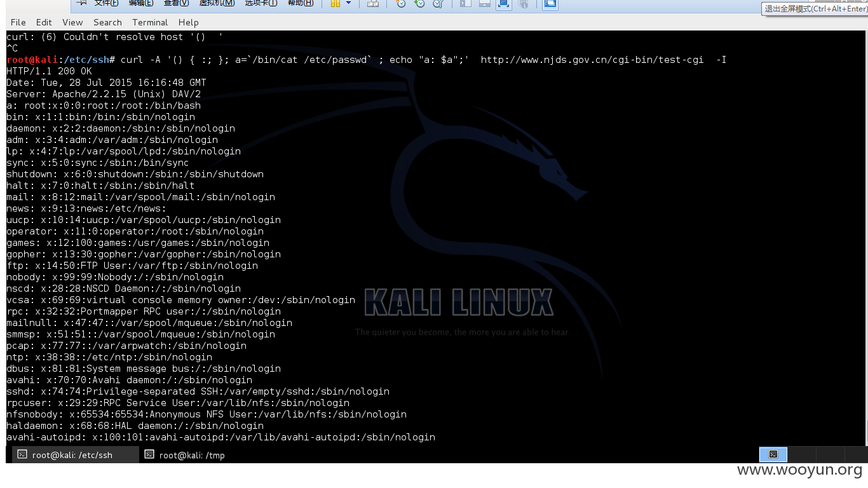Click the halt: x:7:0 line
Image resolution: width=868 pixels, height=488 pixels.
[x=100, y=186]
